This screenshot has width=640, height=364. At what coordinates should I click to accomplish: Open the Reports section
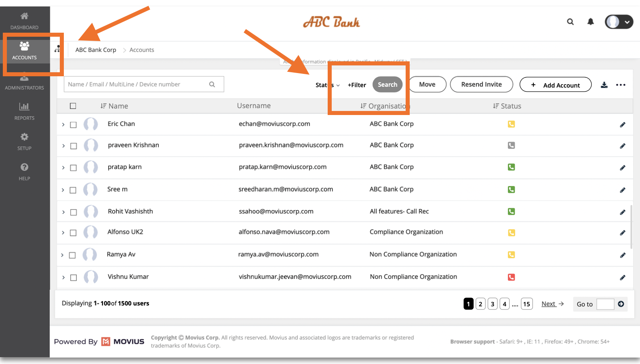(24, 111)
